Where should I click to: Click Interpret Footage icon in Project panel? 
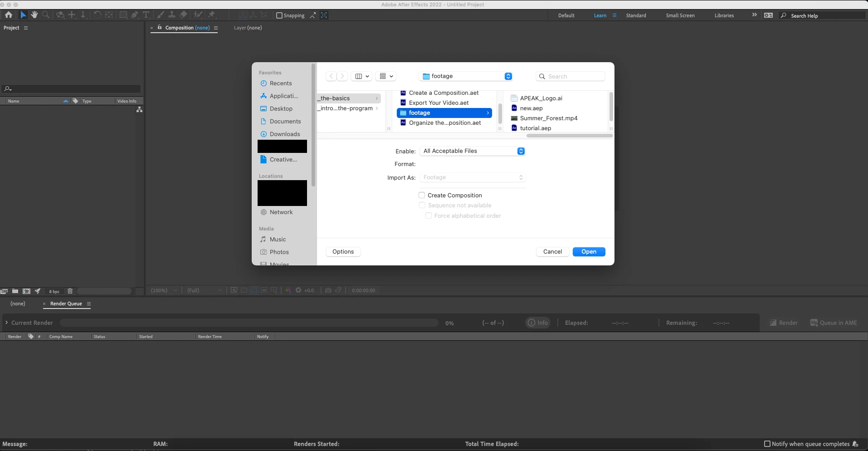point(4,291)
